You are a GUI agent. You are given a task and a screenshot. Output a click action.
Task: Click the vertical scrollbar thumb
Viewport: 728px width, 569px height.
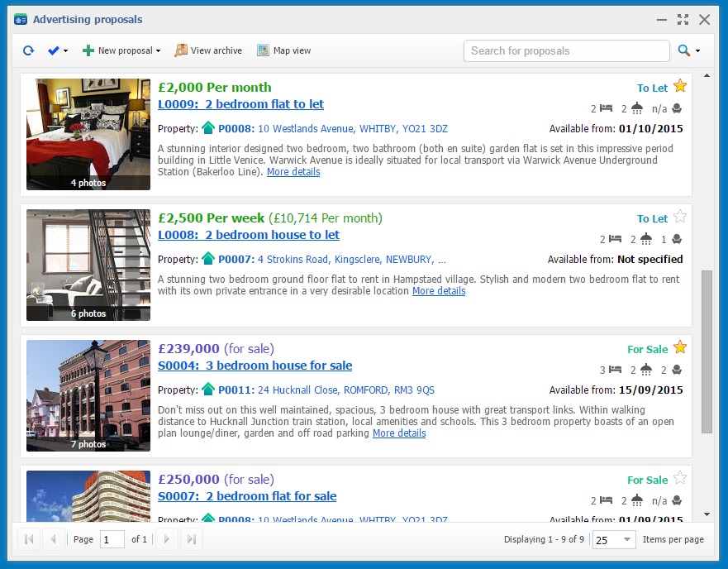tap(707, 351)
